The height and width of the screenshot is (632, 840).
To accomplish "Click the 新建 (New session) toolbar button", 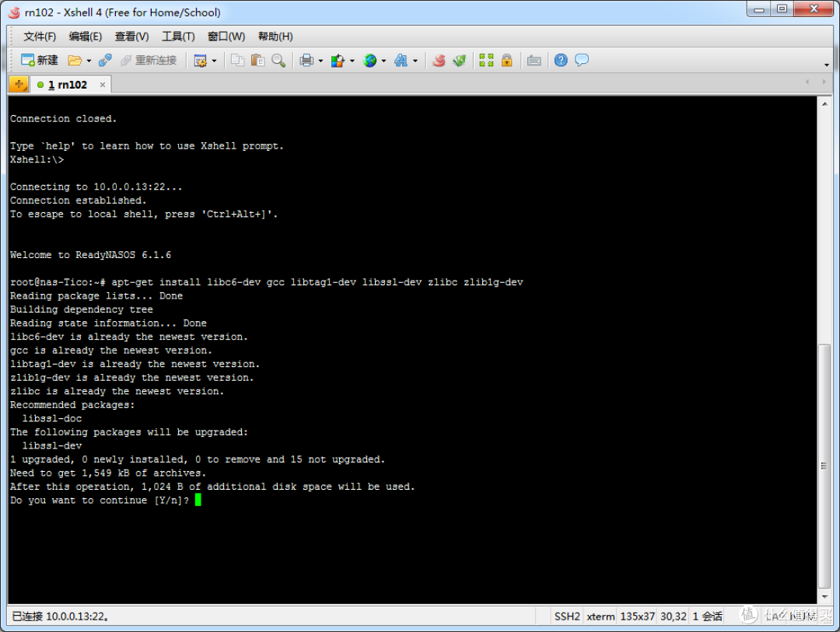I will pos(39,60).
